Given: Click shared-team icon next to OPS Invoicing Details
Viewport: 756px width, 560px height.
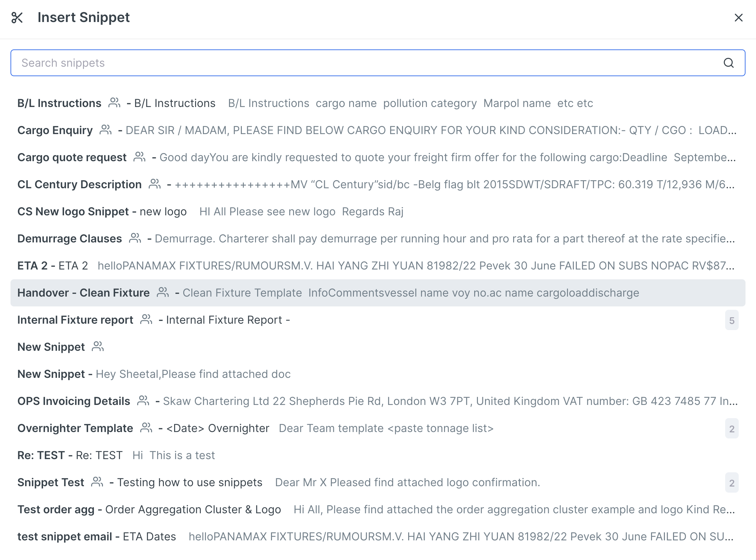Looking at the screenshot, I should pyautogui.click(x=143, y=401).
